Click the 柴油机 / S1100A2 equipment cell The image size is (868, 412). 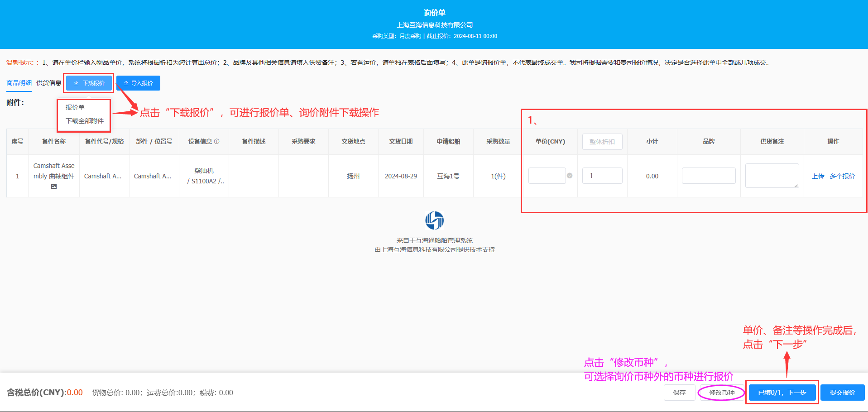pos(204,176)
